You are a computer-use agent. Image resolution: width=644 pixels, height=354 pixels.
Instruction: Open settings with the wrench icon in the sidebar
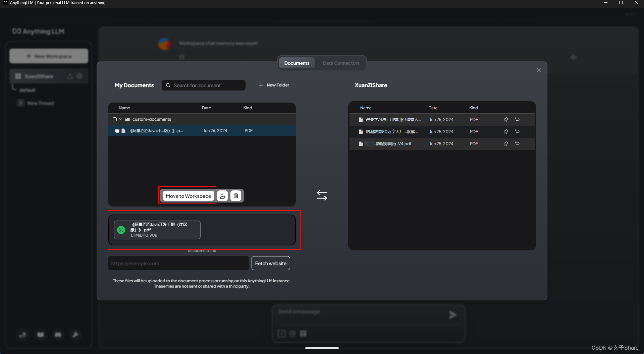[75, 335]
